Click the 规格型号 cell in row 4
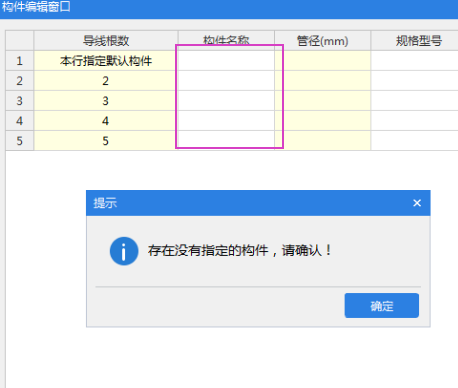 pyautogui.click(x=414, y=121)
